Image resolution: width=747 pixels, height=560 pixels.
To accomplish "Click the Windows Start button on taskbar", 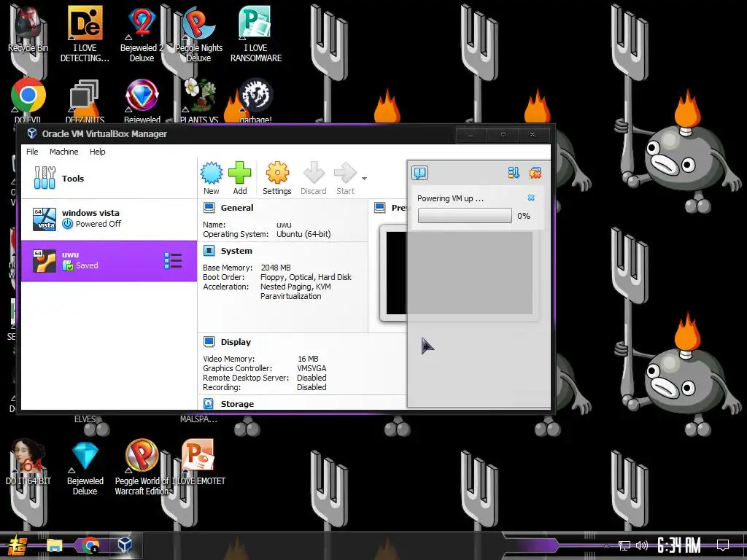I will (x=18, y=545).
